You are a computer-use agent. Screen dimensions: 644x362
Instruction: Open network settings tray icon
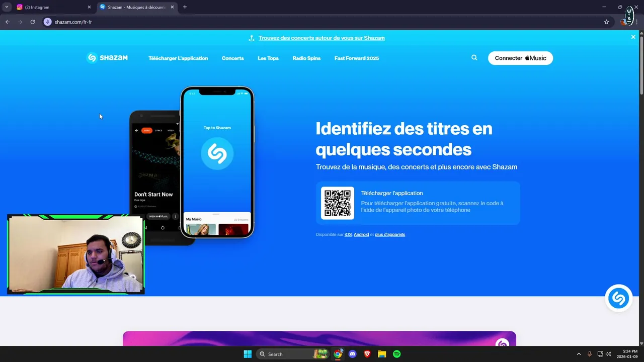[x=600, y=354]
